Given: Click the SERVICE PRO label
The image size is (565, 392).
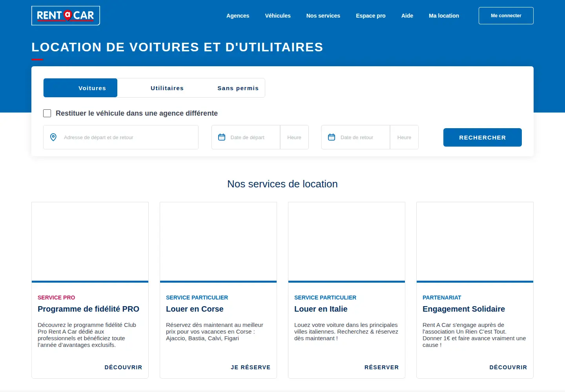Looking at the screenshot, I should click(x=56, y=298).
